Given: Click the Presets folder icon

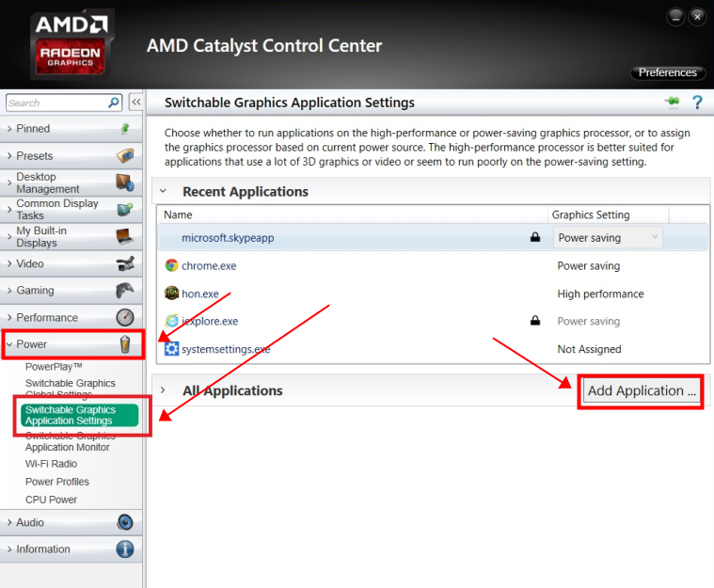Looking at the screenshot, I should click(x=125, y=155).
